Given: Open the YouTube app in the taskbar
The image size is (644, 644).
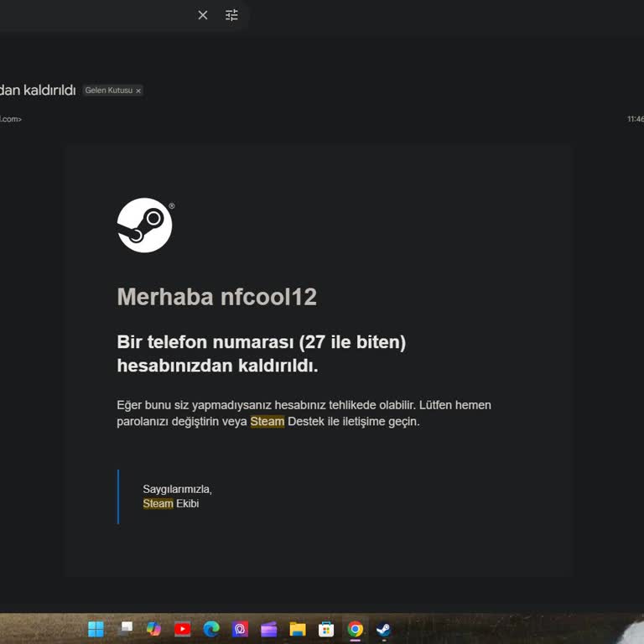Looking at the screenshot, I should [182, 629].
